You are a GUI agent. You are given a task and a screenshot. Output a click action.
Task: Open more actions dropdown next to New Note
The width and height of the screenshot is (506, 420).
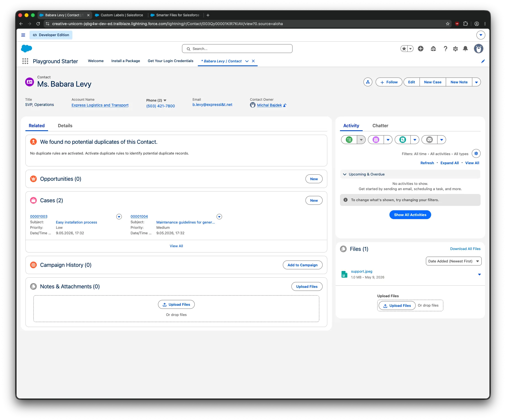pyautogui.click(x=476, y=82)
